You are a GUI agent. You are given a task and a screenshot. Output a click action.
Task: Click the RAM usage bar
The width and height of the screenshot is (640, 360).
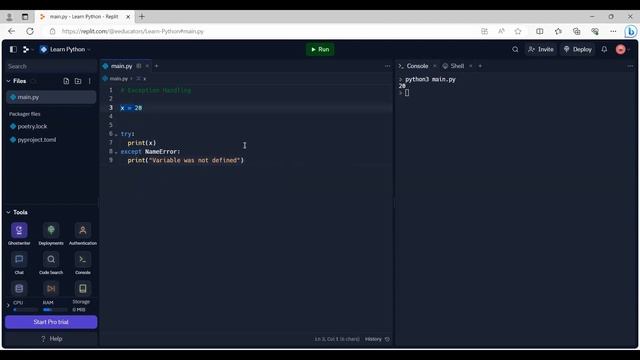(x=55, y=310)
